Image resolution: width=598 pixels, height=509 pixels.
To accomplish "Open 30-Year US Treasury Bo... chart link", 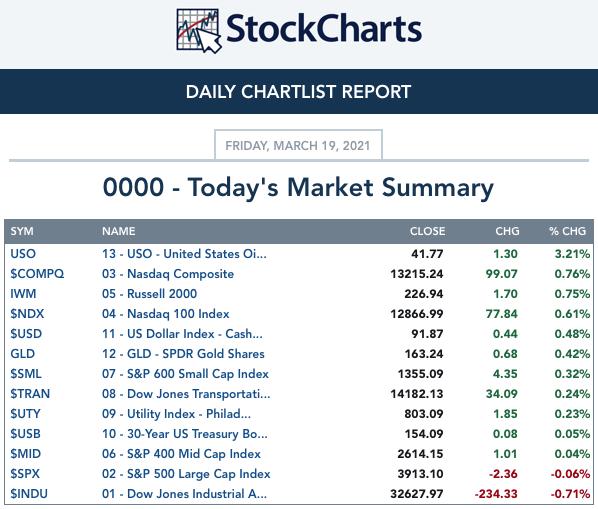I will click(x=185, y=434).
